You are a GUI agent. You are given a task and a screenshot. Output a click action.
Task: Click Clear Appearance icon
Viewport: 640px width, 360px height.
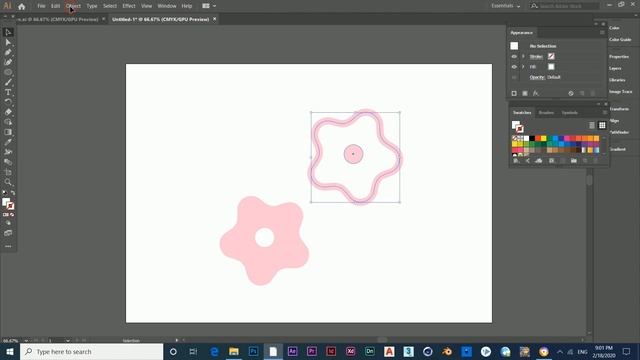pos(571,93)
